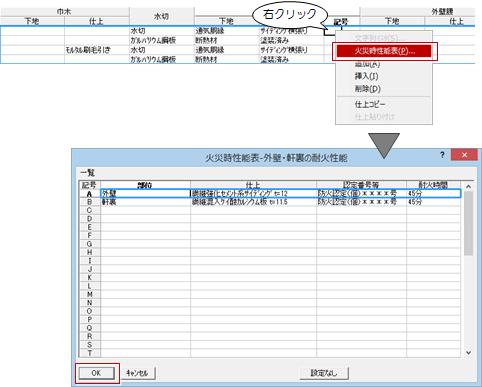This screenshot has width=482, height=387.
Task: Click the 繊維強化セメント系サイディング t=12 cell
Action: pyautogui.click(x=253, y=194)
